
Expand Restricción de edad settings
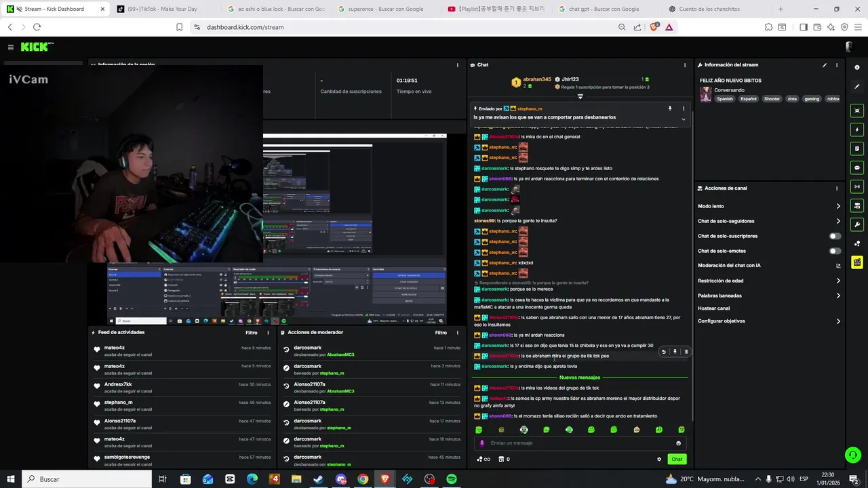838,281
